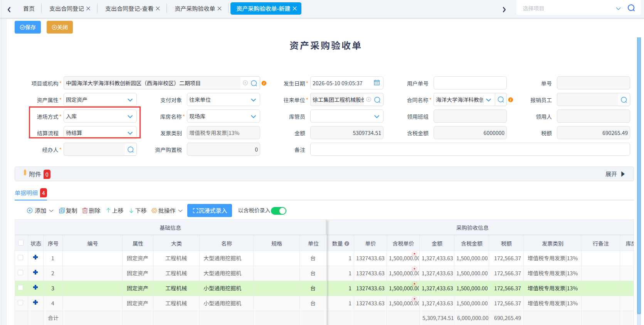
Task: Open the 库管员 dropdown
Action: [x=347, y=116]
